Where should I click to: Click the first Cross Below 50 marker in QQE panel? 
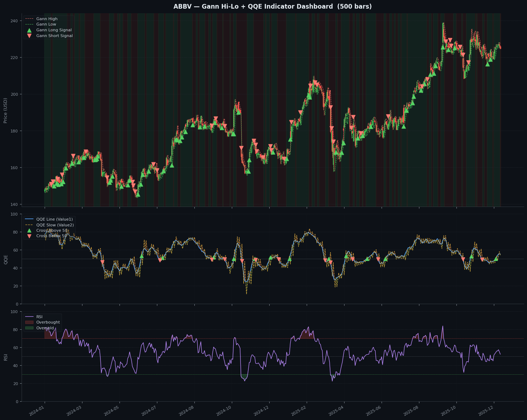pos(102,262)
